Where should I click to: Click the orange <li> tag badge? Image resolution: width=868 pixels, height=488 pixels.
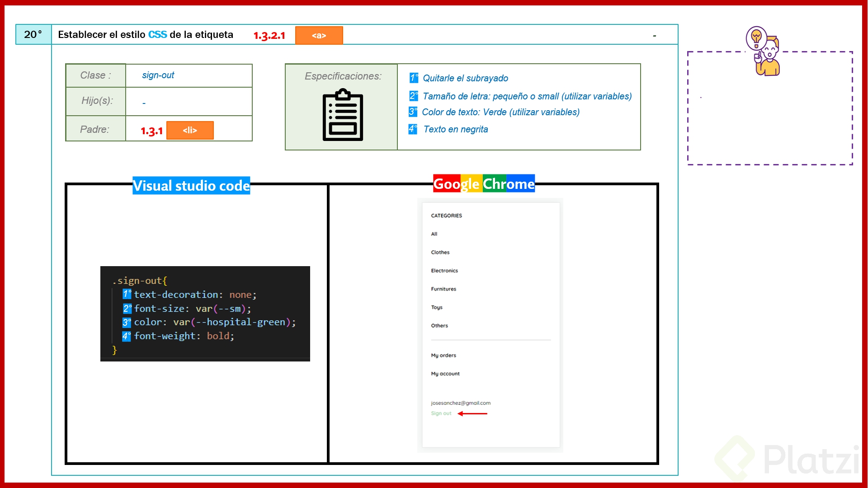tap(190, 130)
